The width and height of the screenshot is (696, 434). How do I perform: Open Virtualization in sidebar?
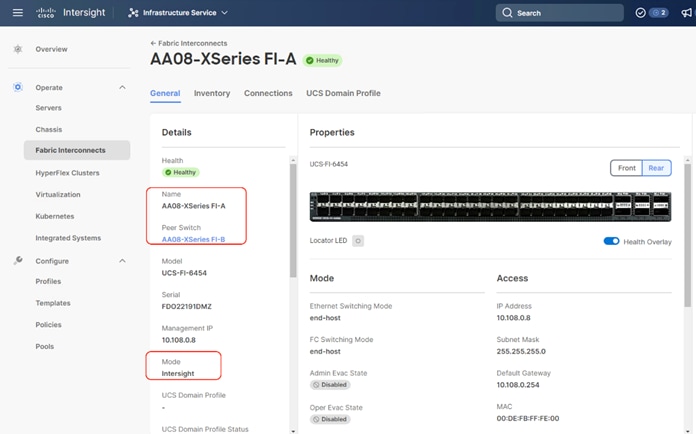[58, 194]
